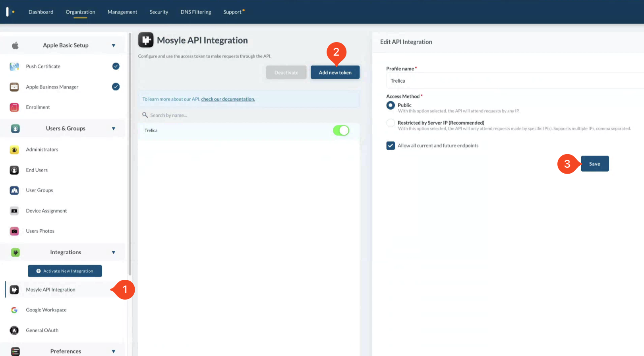Select Mosyle API Integration in sidebar

click(x=51, y=290)
